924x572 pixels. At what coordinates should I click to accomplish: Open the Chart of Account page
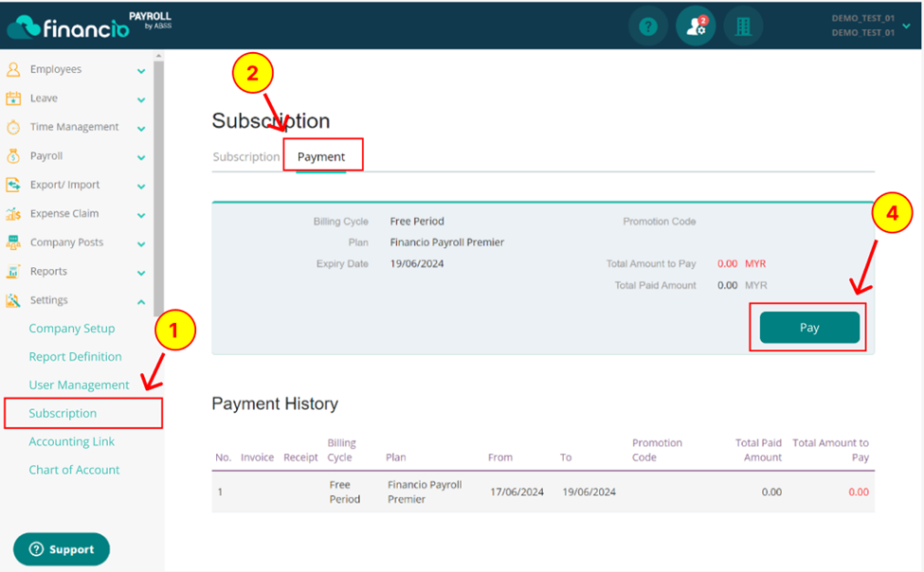coord(74,470)
